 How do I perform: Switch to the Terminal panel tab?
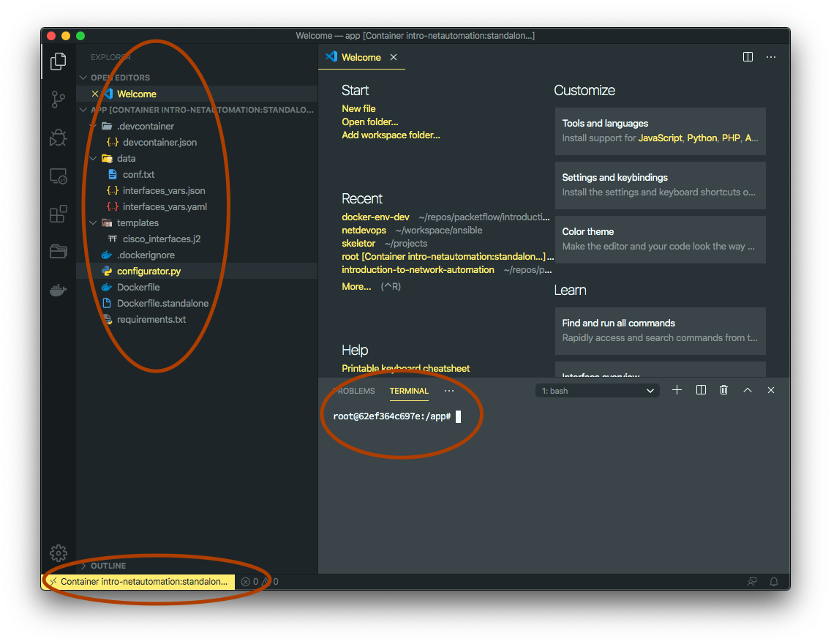coord(409,391)
